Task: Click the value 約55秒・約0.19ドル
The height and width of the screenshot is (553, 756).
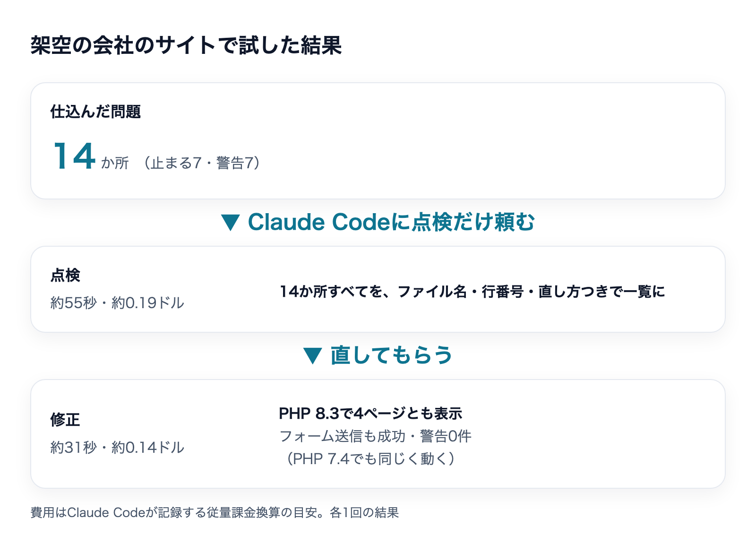Action: [118, 302]
